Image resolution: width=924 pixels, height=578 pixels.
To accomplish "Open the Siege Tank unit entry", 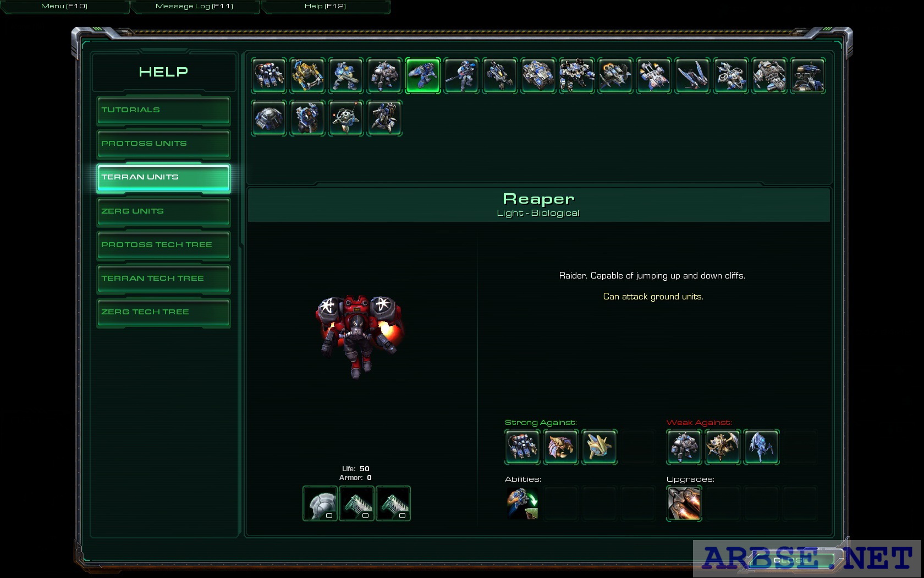I will tap(538, 75).
